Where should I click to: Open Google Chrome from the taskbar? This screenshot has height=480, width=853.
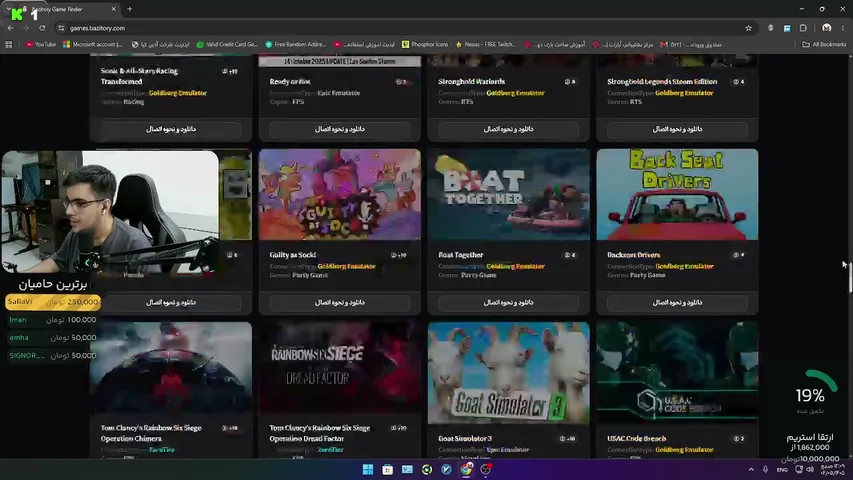[466, 470]
